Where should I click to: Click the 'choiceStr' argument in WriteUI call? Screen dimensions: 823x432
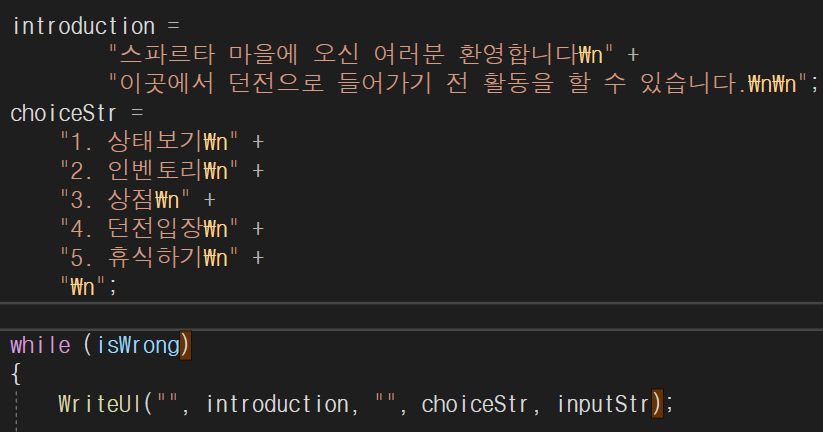pyautogui.click(x=474, y=404)
